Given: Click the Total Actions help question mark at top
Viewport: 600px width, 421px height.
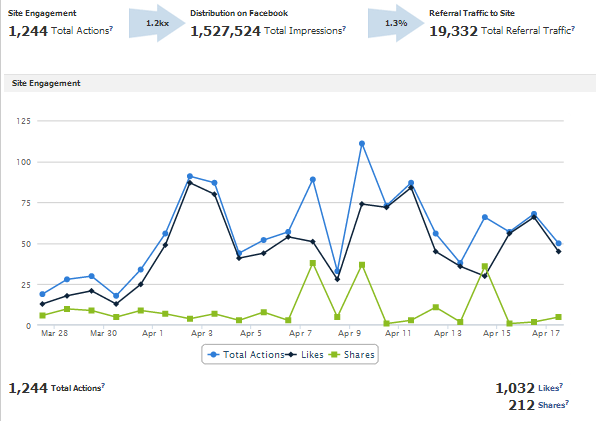Looking at the screenshot, I should point(111,28).
